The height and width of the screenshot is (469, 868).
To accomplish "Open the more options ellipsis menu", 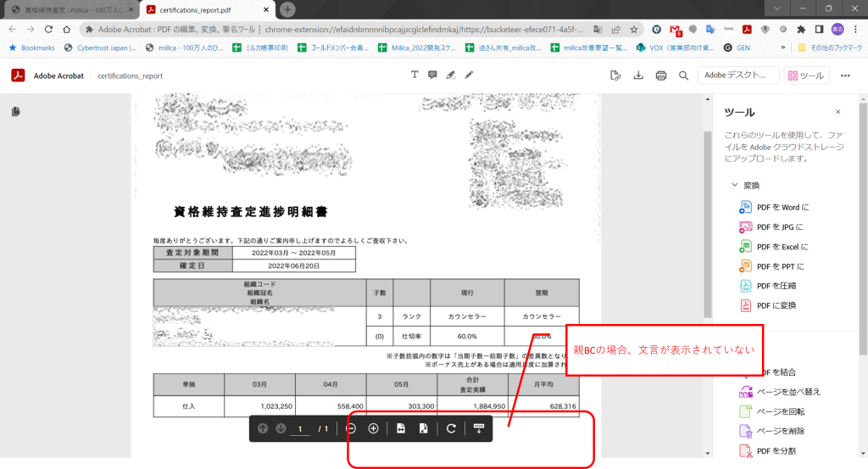I will coord(844,75).
